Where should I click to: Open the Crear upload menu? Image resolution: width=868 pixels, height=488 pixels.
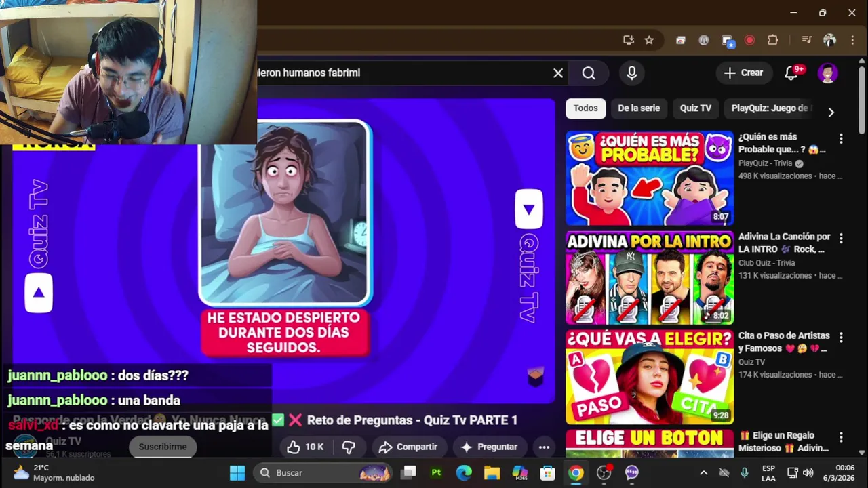click(x=743, y=73)
